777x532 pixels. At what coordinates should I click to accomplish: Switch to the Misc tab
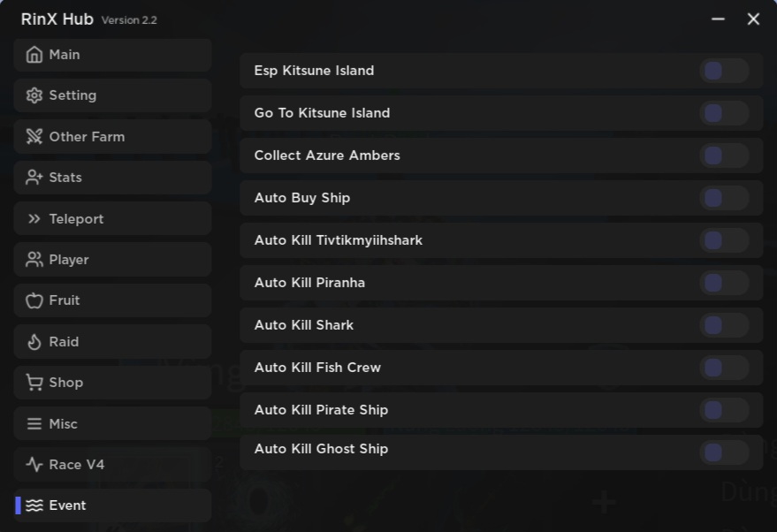(x=112, y=424)
